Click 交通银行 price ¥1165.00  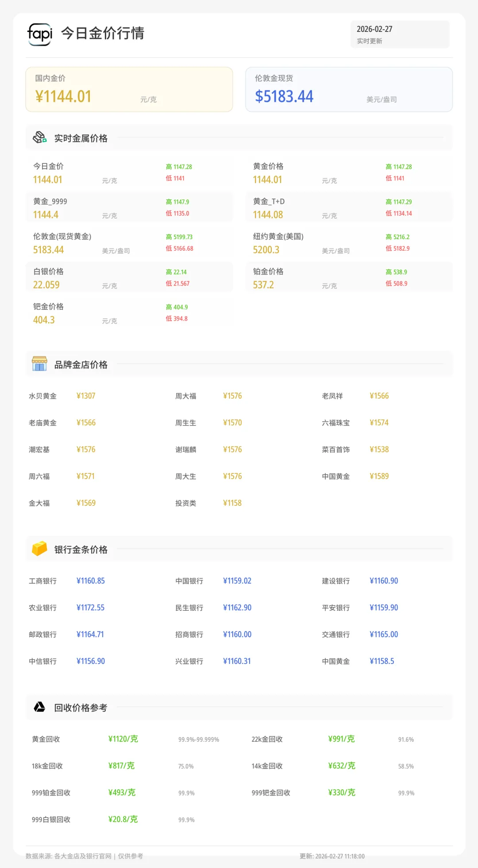[384, 634]
